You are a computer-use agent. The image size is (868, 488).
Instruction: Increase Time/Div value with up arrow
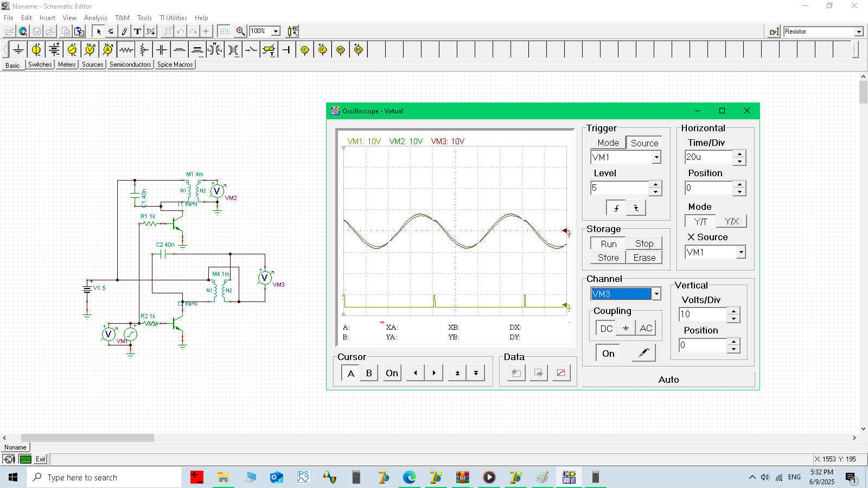(x=740, y=153)
